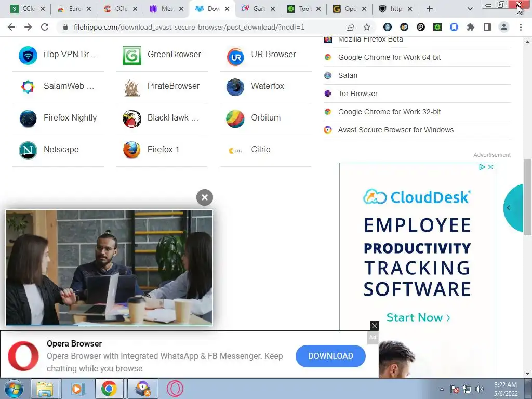Open the Tor Browser sidebar link
This screenshot has height=399, width=532.
click(357, 94)
